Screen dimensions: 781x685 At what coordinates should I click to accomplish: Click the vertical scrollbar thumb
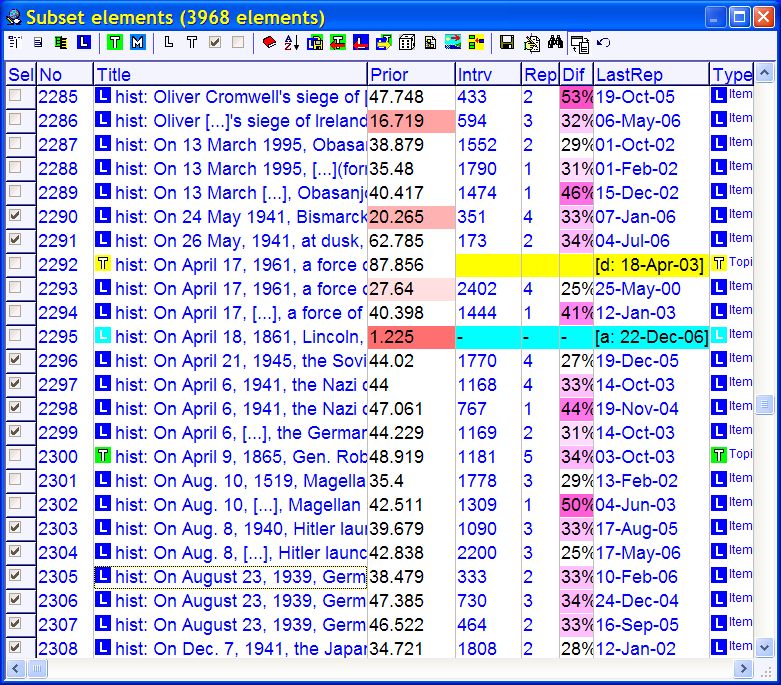[765, 404]
